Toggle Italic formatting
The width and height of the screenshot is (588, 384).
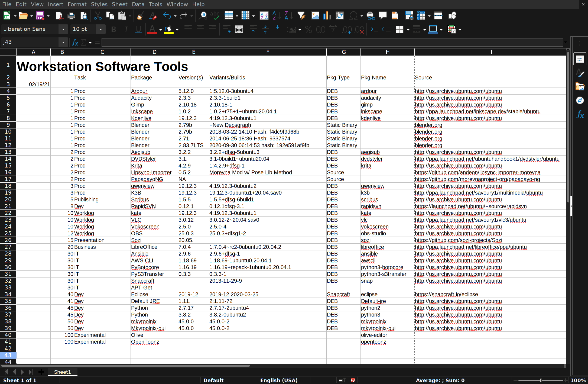(126, 30)
